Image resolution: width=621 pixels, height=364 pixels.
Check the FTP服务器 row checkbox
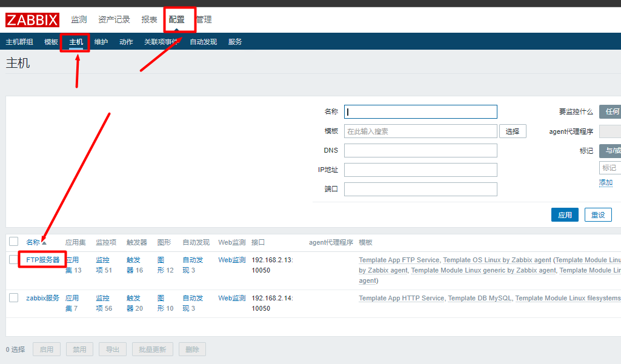click(14, 259)
